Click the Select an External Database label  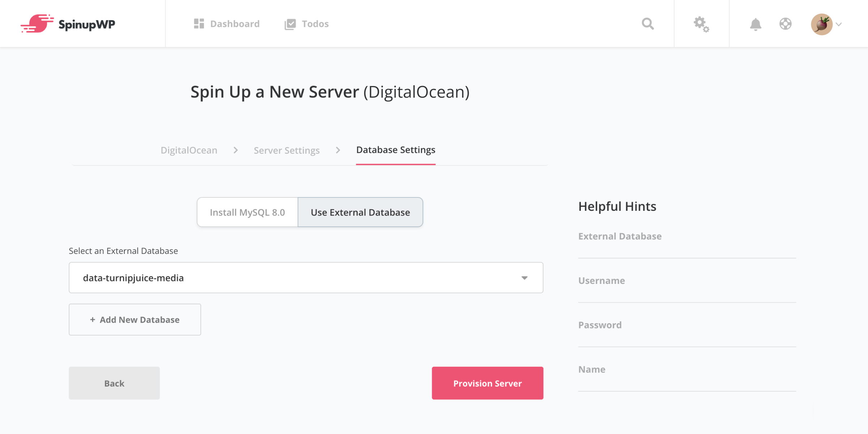click(123, 251)
